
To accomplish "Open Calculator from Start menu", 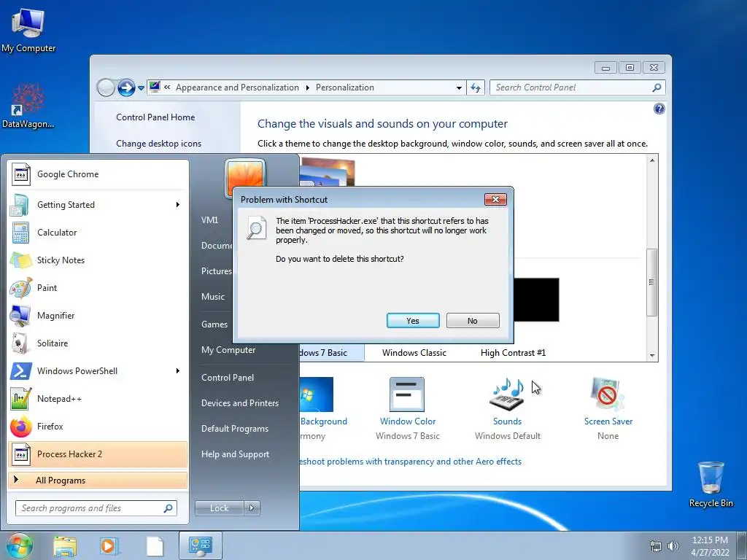I will (98, 233).
